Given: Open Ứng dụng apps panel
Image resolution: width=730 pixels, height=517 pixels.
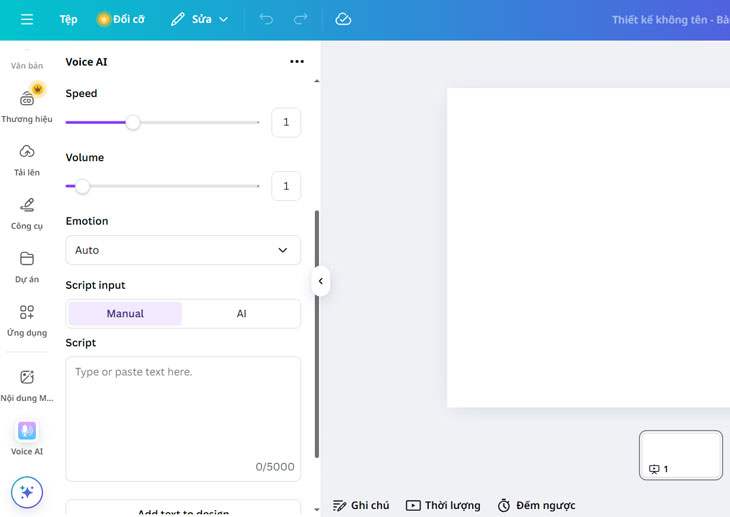Looking at the screenshot, I should (x=27, y=319).
